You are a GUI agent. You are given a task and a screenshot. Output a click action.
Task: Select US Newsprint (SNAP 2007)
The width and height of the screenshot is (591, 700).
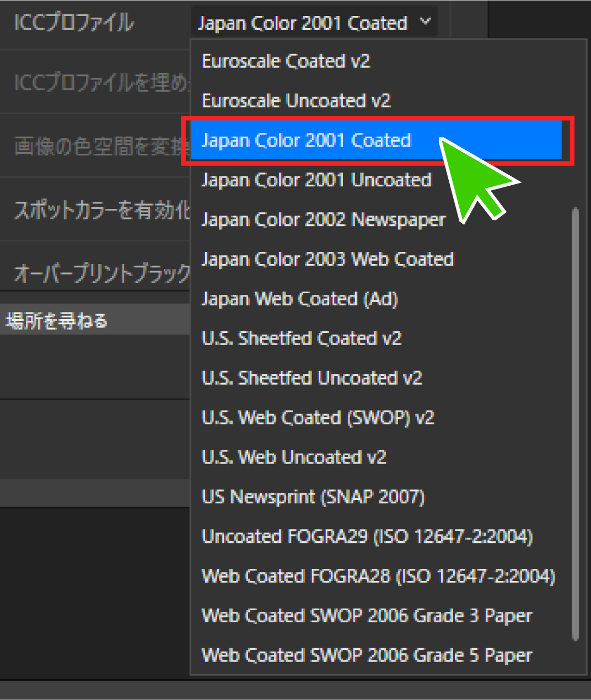click(x=313, y=497)
